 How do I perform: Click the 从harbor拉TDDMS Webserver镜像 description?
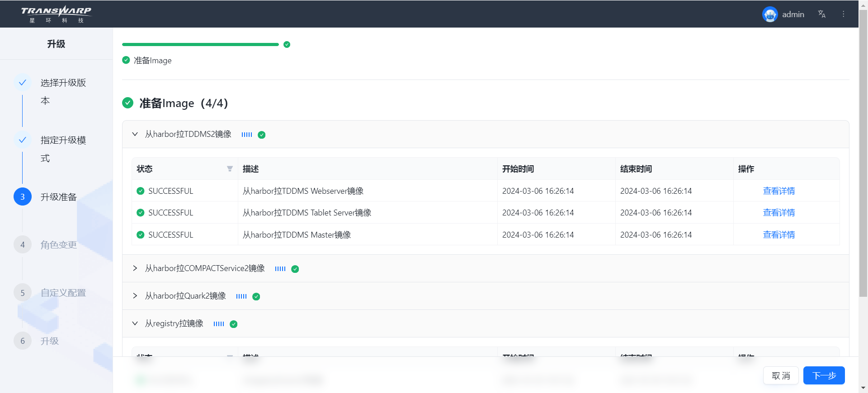(x=303, y=191)
